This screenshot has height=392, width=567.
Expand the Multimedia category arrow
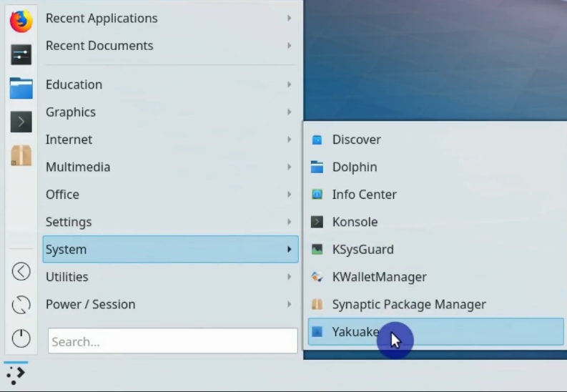290,167
